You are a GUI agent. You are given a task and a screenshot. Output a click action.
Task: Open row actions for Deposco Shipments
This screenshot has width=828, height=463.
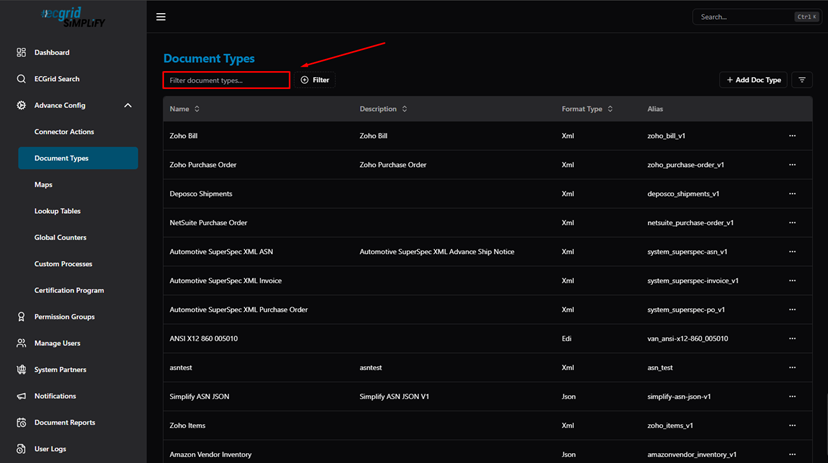click(792, 194)
